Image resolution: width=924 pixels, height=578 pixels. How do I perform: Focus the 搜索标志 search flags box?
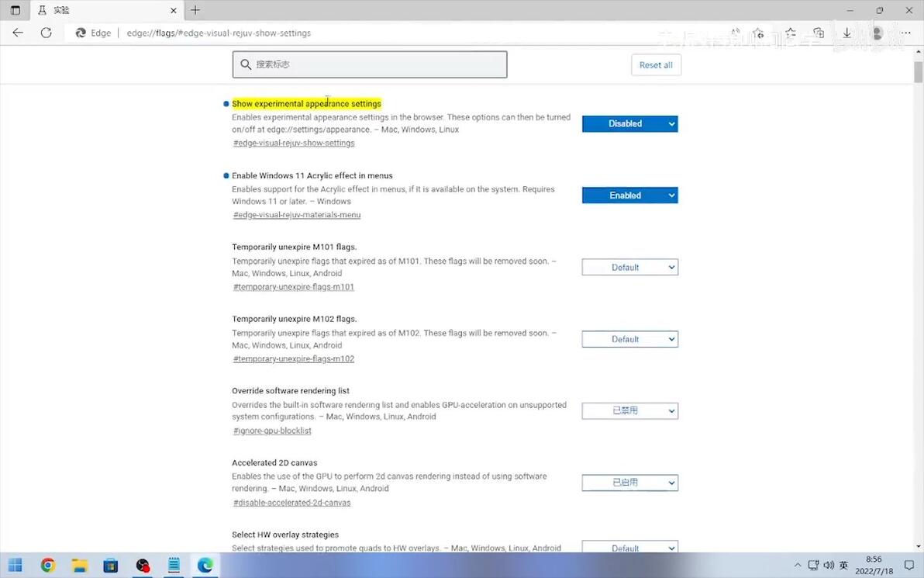pyautogui.click(x=370, y=64)
